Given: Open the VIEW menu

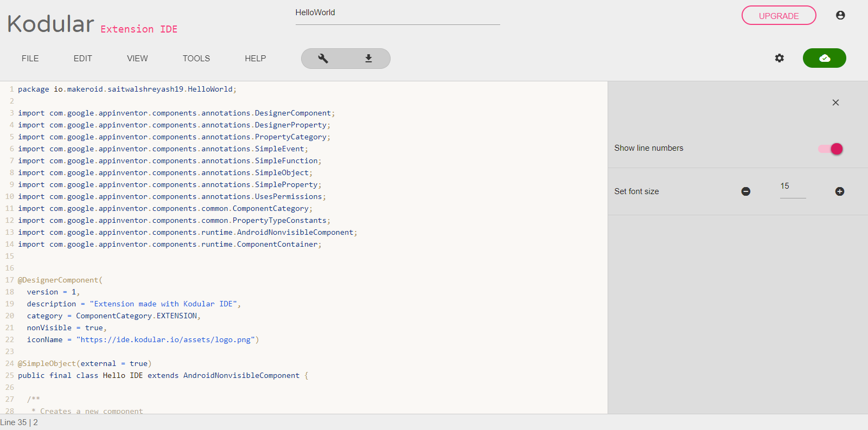Looking at the screenshot, I should (x=137, y=59).
